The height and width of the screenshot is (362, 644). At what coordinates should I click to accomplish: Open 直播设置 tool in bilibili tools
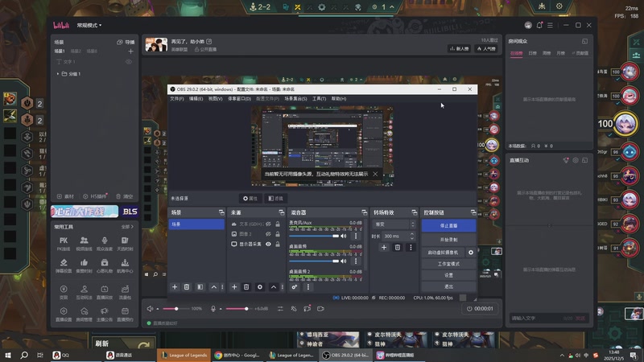pos(64,314)
